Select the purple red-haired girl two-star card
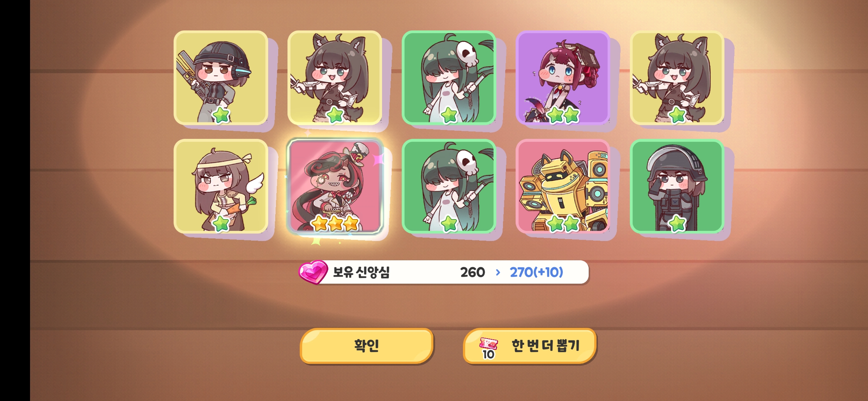The width and height of the screenshot is (868, 401). pyautogui.click(x=563, y=78)
